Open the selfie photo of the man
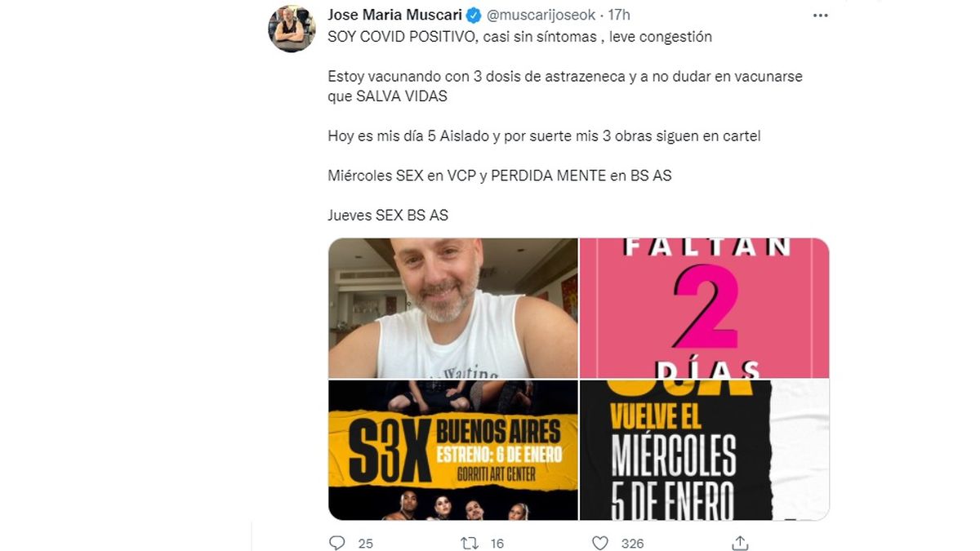This screenshot has height=551, width=980. pyautogui.click(x=452, y=308)
